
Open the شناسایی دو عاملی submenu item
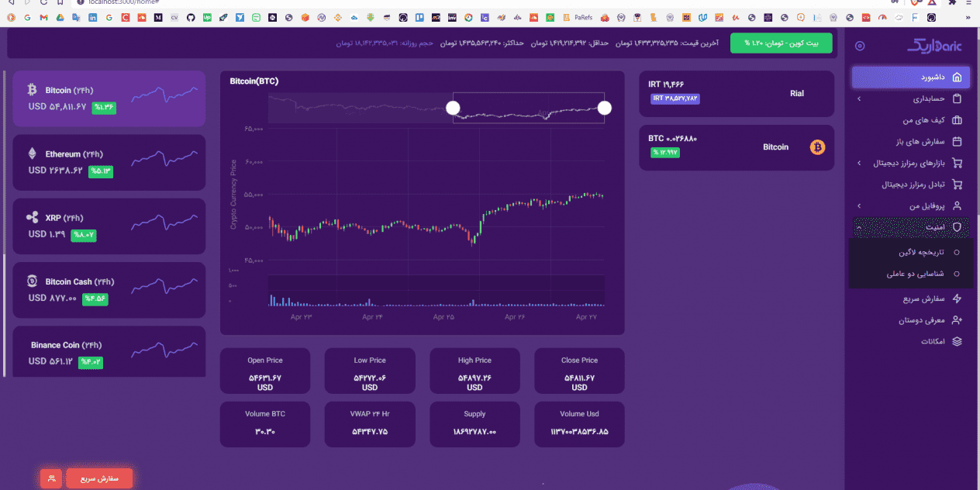pyautogui.click(x=911, y=274)
